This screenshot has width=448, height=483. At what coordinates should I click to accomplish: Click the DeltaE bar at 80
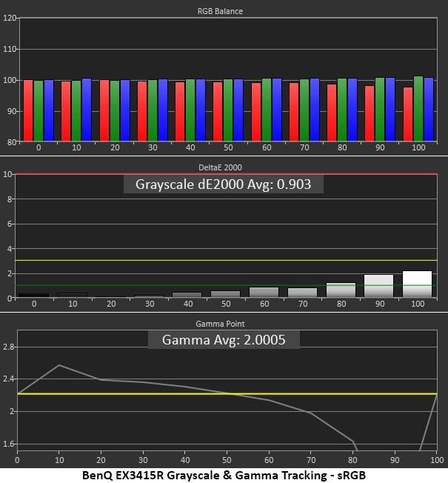coord(341,290)
